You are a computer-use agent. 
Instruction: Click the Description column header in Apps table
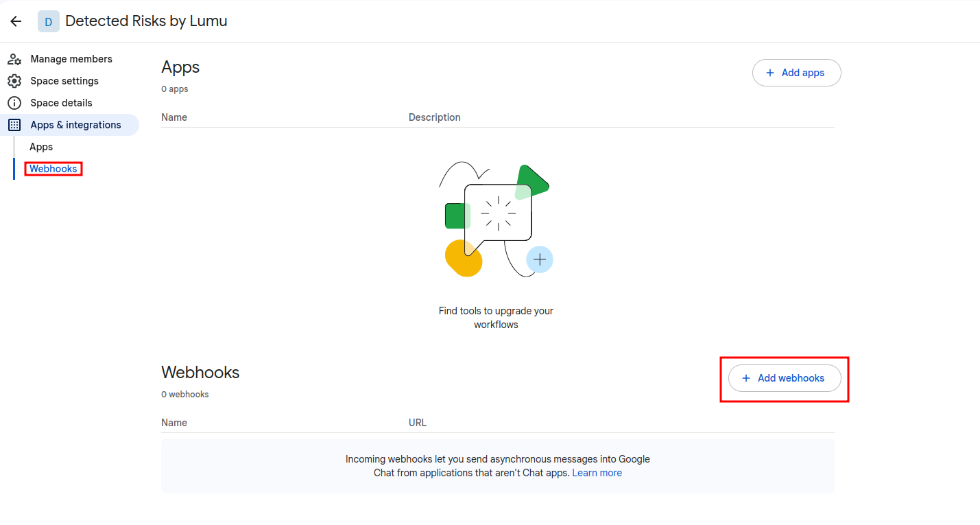434,117
